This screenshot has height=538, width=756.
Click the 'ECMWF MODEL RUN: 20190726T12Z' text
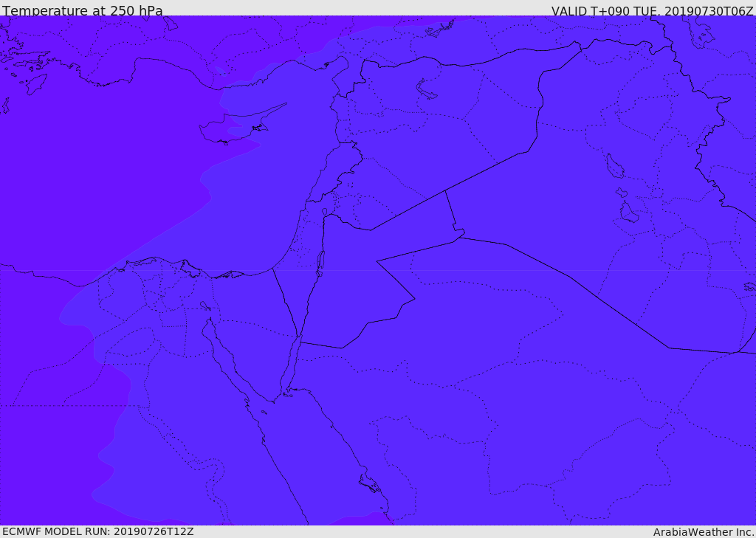98,532
